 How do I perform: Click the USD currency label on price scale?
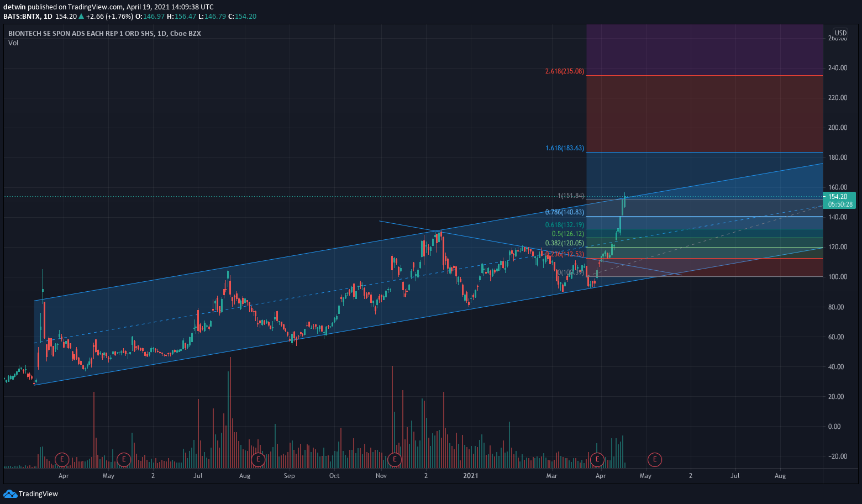[x=839, y=33]
